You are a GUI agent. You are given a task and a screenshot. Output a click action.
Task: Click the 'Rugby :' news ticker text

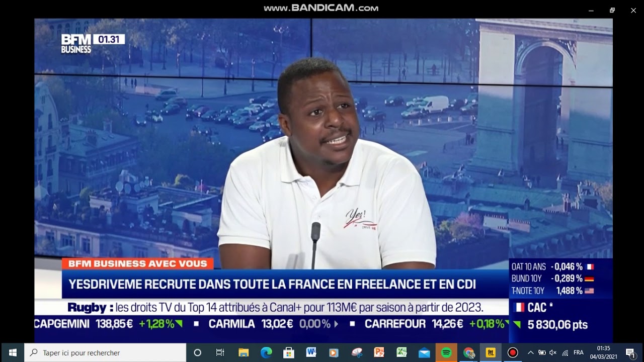coord(91,307)
